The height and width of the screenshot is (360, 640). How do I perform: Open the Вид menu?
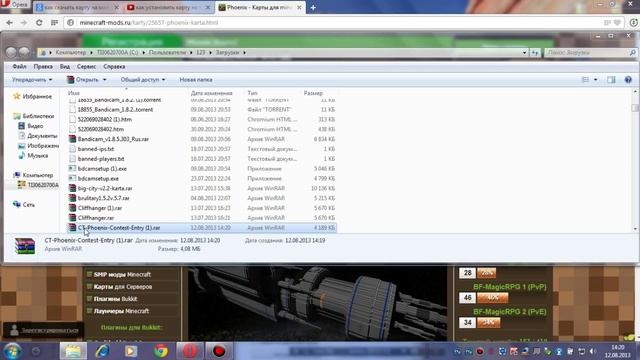(x=64, y=66)
